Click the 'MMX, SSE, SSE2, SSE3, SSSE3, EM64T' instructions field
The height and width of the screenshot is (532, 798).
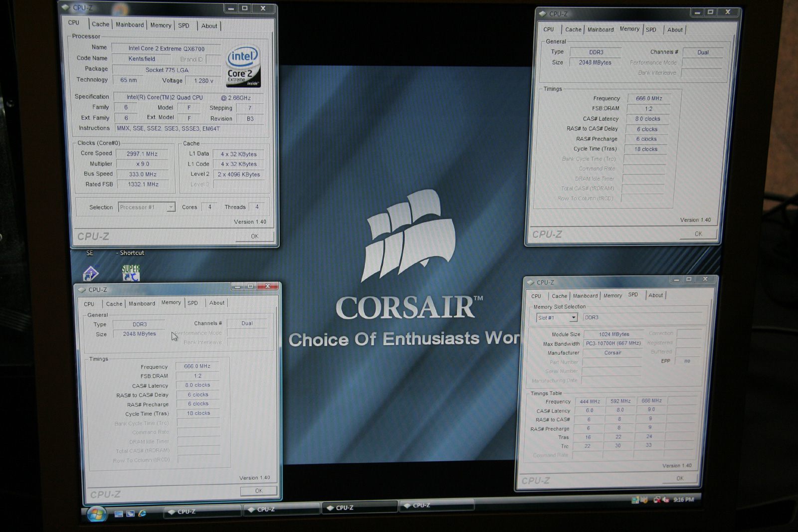pyautogui.click(x=191, y=129)
